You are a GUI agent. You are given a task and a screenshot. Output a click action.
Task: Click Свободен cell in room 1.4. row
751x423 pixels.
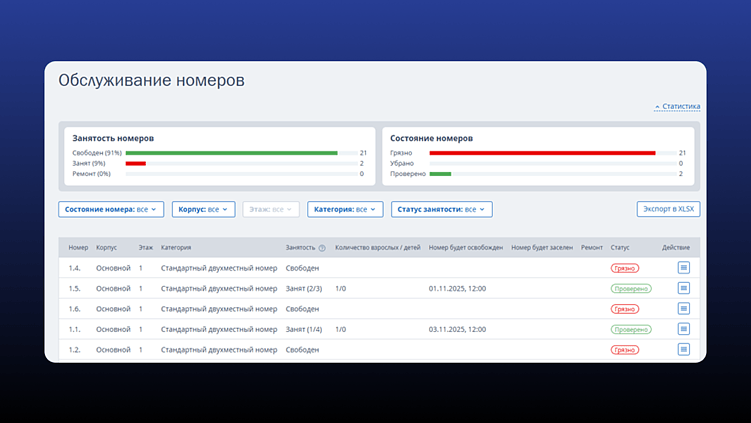click(302, 268)
